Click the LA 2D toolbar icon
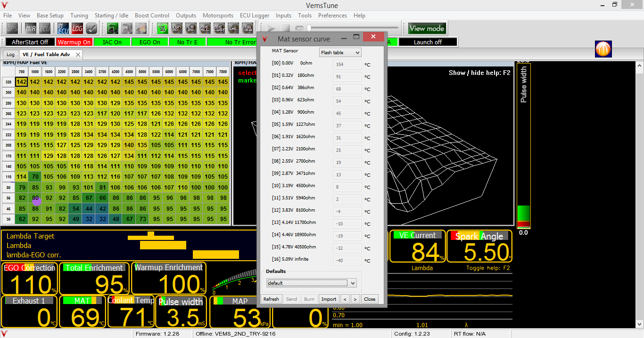Viewport: 644px width, 338px height. point(191,28)
